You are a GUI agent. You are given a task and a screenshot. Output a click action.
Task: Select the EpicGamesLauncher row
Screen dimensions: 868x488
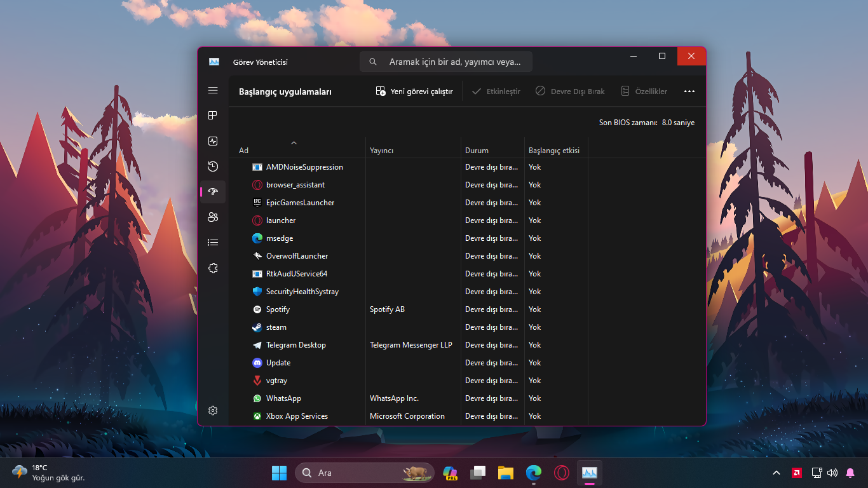point(300,203)
